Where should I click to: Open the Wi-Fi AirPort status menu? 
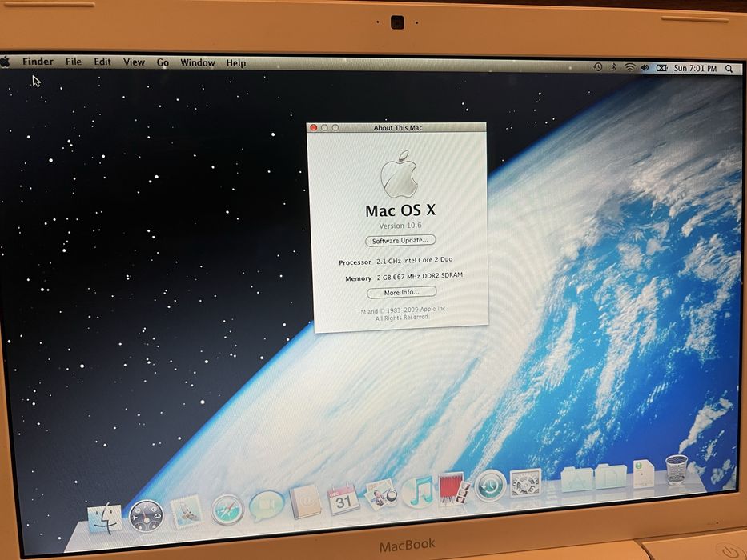pyautogui.click(x=629, y=68)
